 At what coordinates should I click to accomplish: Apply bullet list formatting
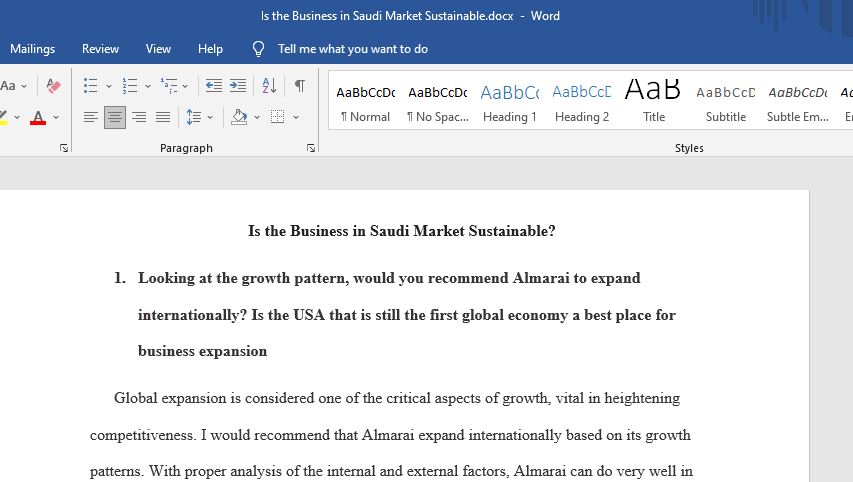tap(90, 86)
